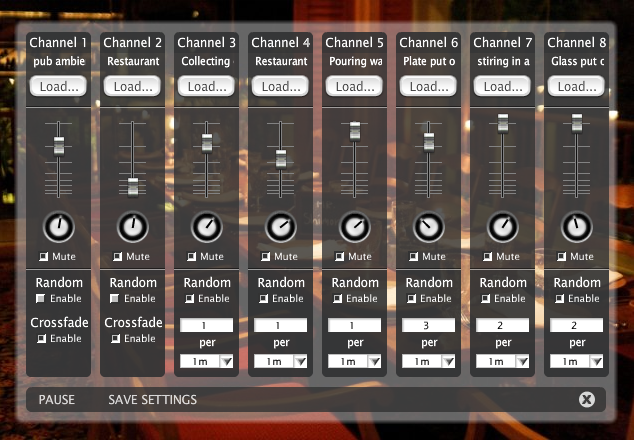The width and height of the screenshot is (635, 440).
Task: Expand Channel 7 1m dropdown
Action: pos(503,361)
